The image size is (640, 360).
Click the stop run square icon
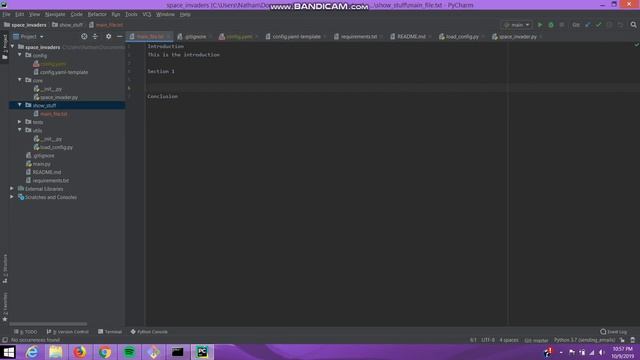tap(562, 25)
